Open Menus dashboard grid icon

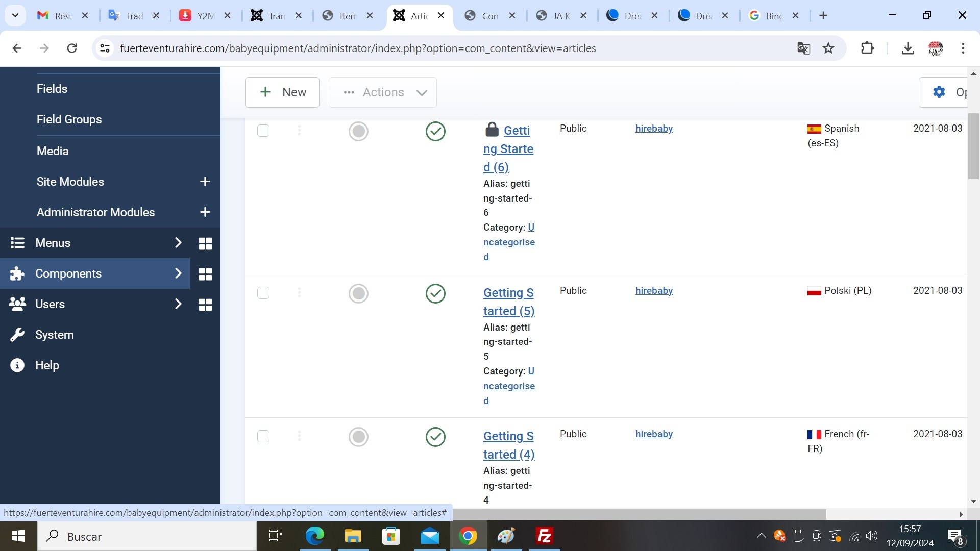coord(205,243)
